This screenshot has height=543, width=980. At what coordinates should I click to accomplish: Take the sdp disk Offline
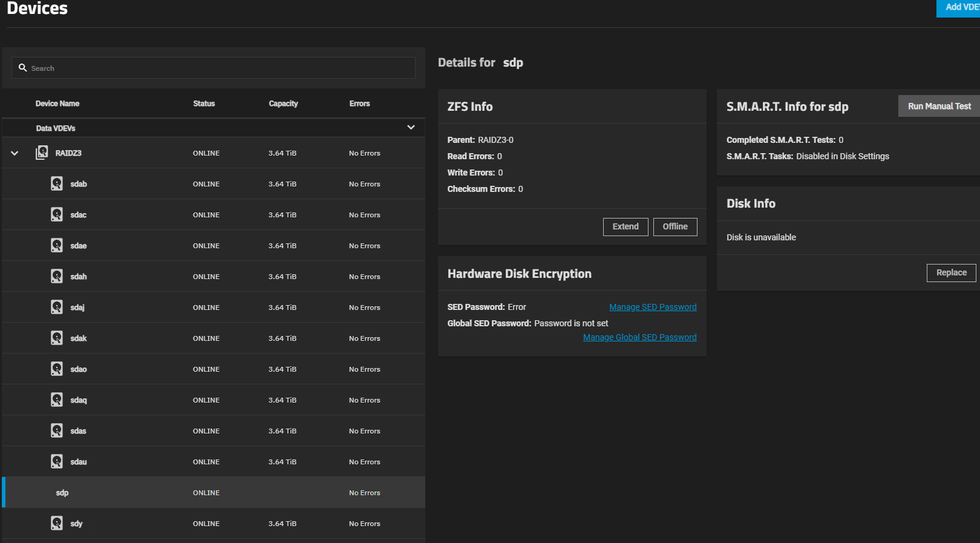(675, 226)
